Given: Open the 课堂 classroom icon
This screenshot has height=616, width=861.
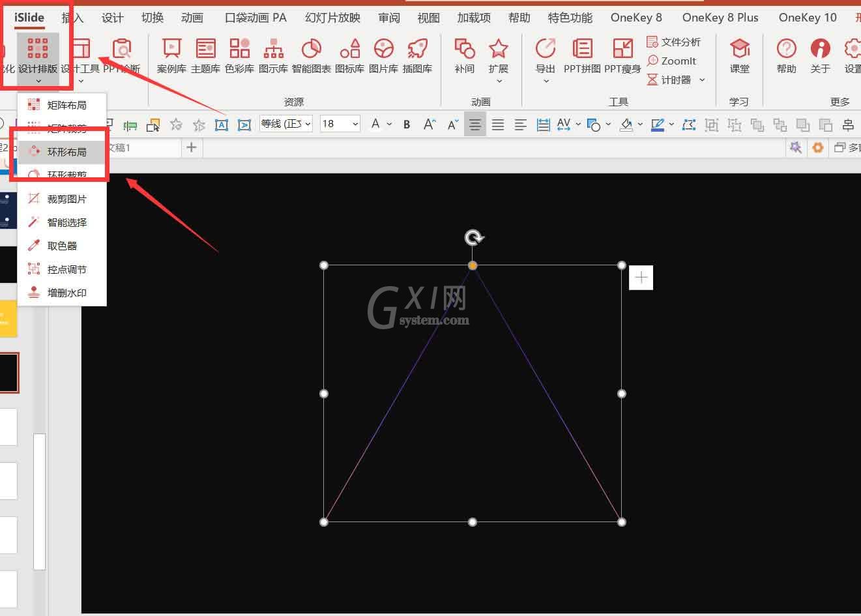Looking at the screenshot, I should pos(739,55).
